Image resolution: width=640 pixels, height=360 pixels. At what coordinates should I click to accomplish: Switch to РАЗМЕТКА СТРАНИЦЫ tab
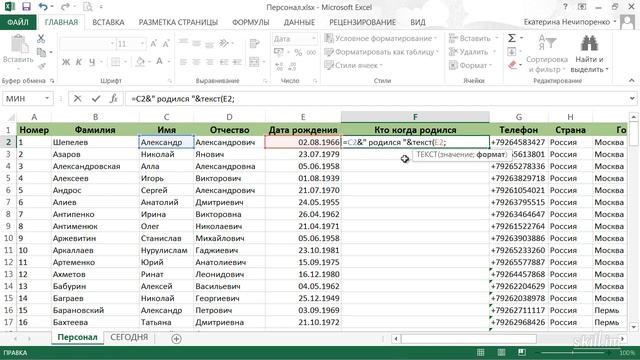click(x=178, y=22)
